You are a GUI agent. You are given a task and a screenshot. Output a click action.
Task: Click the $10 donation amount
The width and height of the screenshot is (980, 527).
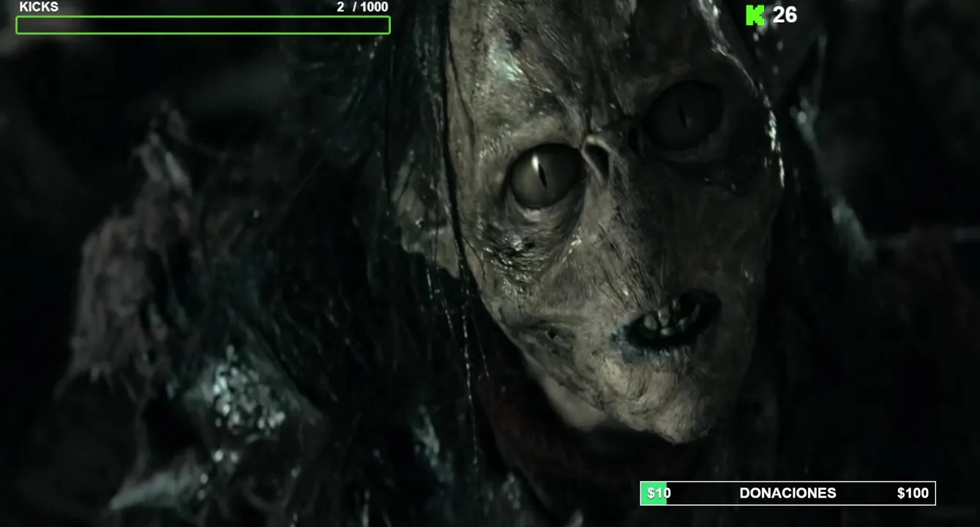click(x=659, y=493)
